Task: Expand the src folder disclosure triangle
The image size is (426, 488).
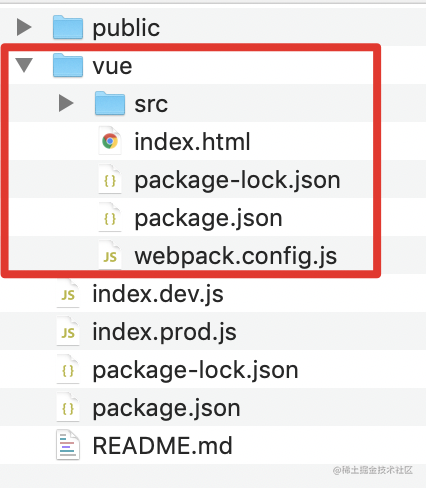Action: pyautogui.click(x=66, y=103)
